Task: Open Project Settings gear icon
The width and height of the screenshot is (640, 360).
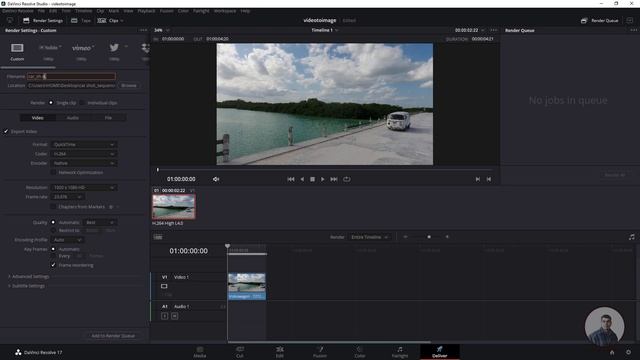Action: 629,352
